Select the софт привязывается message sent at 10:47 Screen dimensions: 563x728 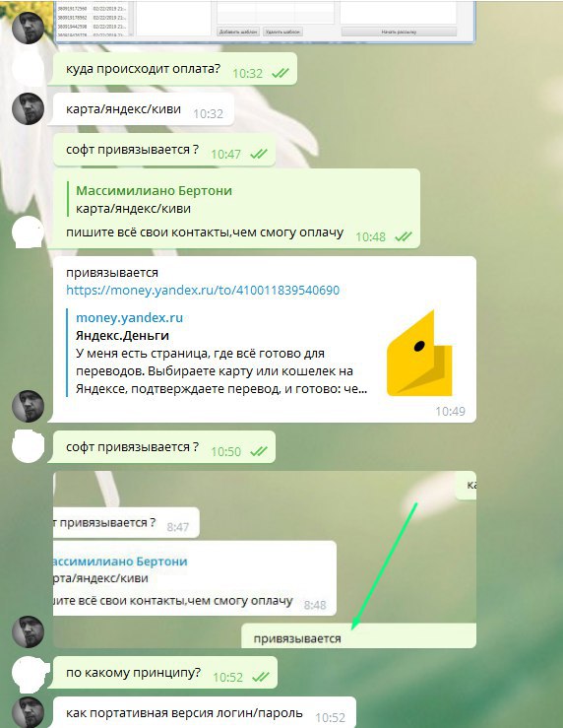click(163, 150)
